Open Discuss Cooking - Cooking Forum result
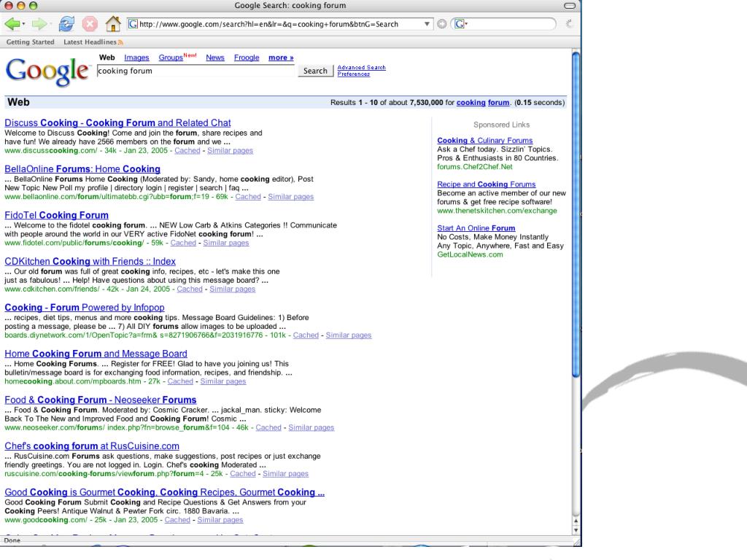 [117, 122]
